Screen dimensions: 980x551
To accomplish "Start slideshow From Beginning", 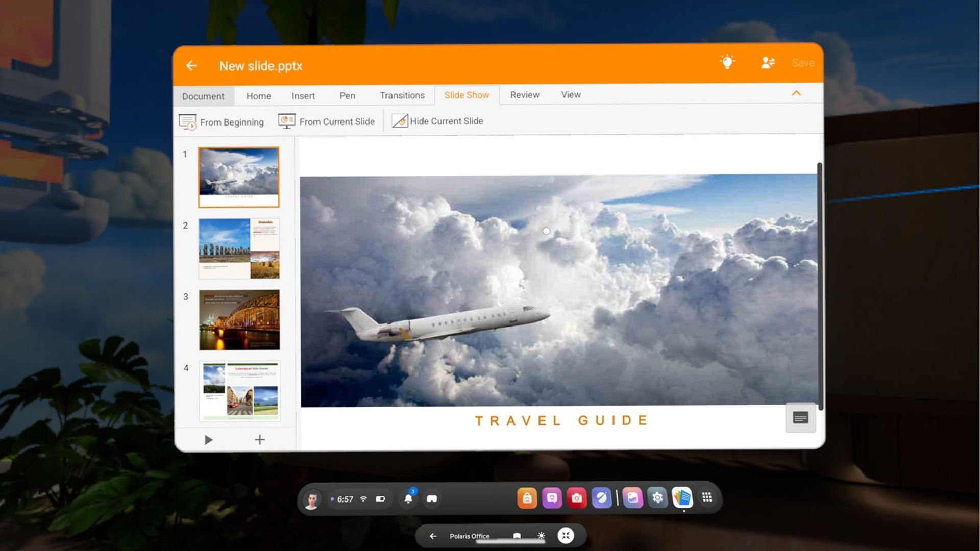I will (x=222, y=122).
